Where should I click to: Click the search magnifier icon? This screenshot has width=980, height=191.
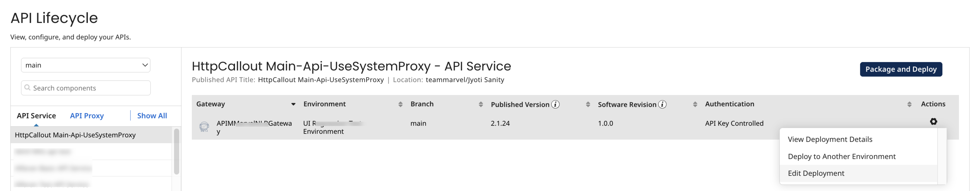[x=27, y=88]
